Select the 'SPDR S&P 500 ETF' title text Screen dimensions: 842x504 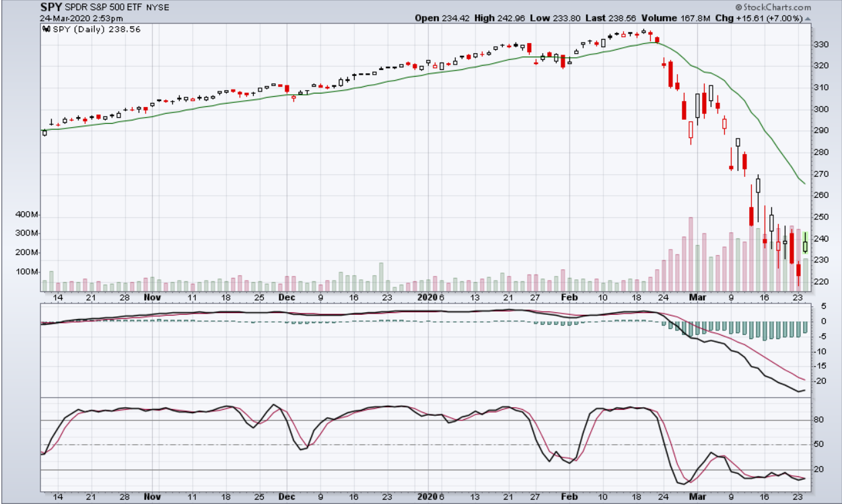104,7
